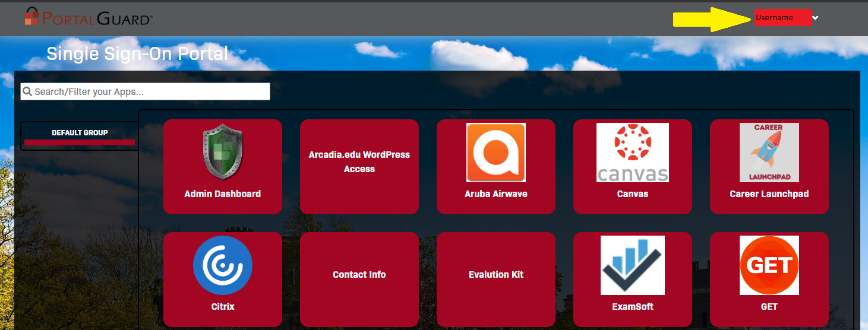Image resolution: width=868 pixels, height=330 pixels.
Task: Open the Contact Info tile
Action: click(x=359, y=280)
